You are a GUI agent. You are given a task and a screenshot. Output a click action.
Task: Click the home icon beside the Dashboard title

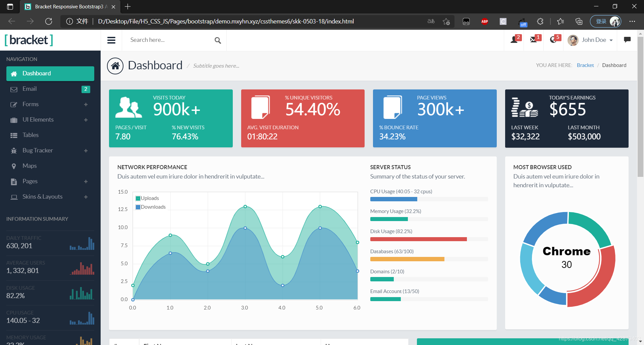pyautogui.click(x=115, y=66)
